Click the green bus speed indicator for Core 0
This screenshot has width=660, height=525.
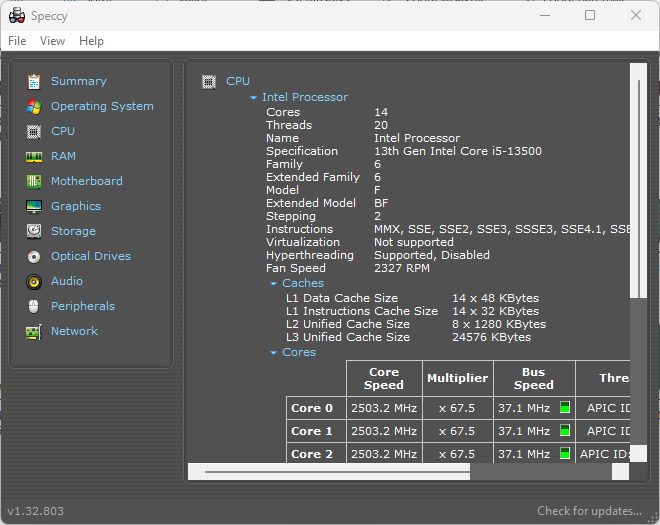click(x=565, y=407)
